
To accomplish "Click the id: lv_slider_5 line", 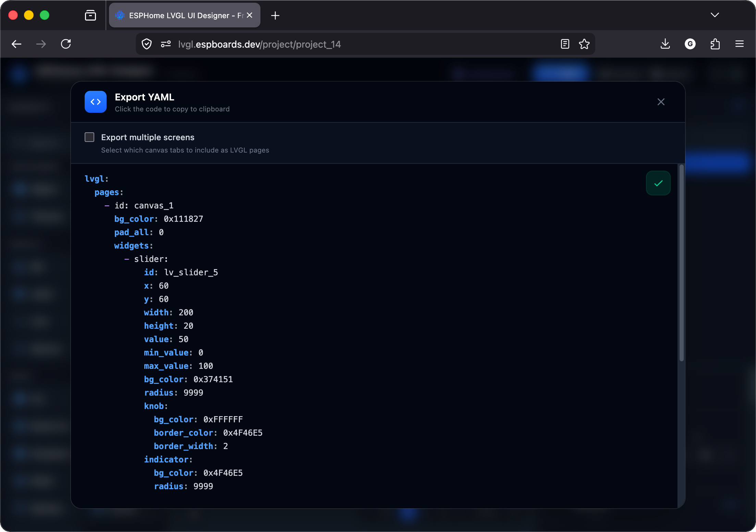I will click(x=181, y=272).
